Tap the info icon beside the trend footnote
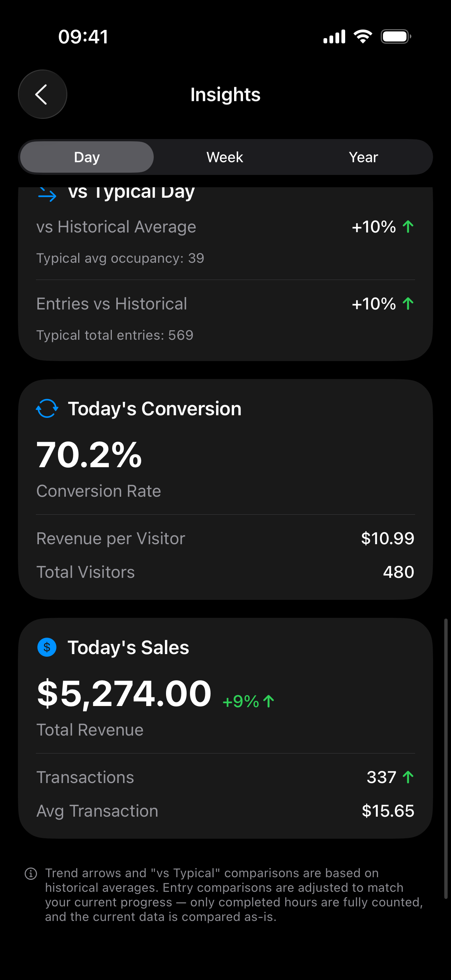The height and width of the screenshot is (980, 451). (x=31, y=873)
